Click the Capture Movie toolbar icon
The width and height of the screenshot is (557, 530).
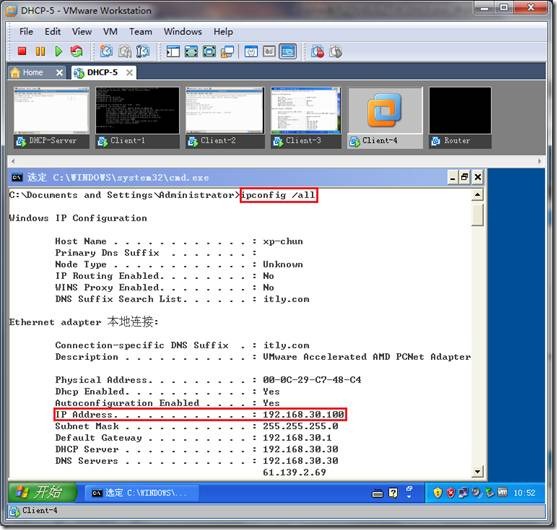pos(335,52)
